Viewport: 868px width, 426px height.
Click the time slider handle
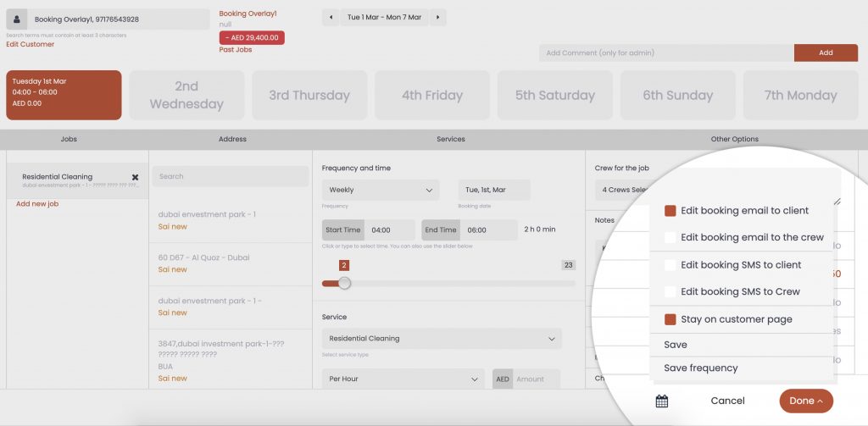pos(344,283)
